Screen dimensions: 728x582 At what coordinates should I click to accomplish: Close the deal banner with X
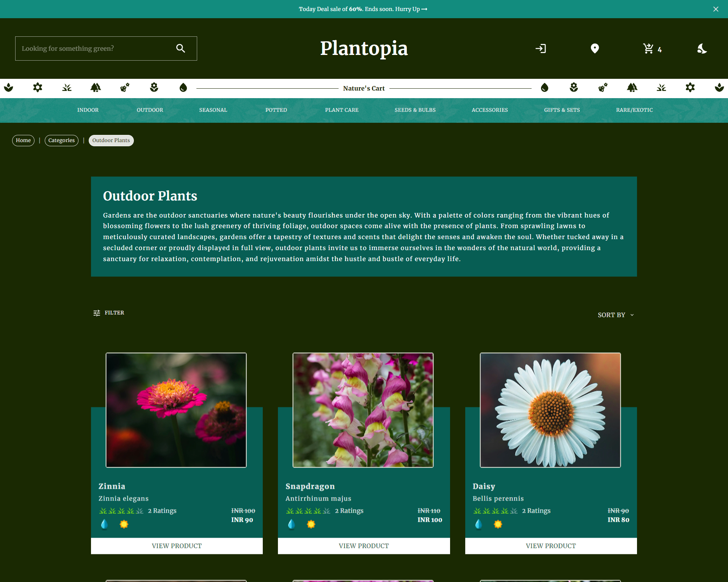[x=716, y=9]
